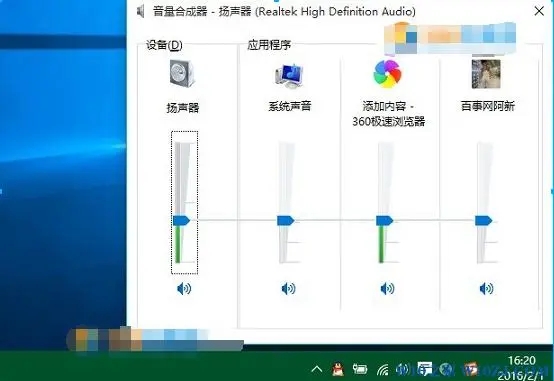Click the 系统声音 computer icon
Screen dimensions: 554x381
(289, 75)
